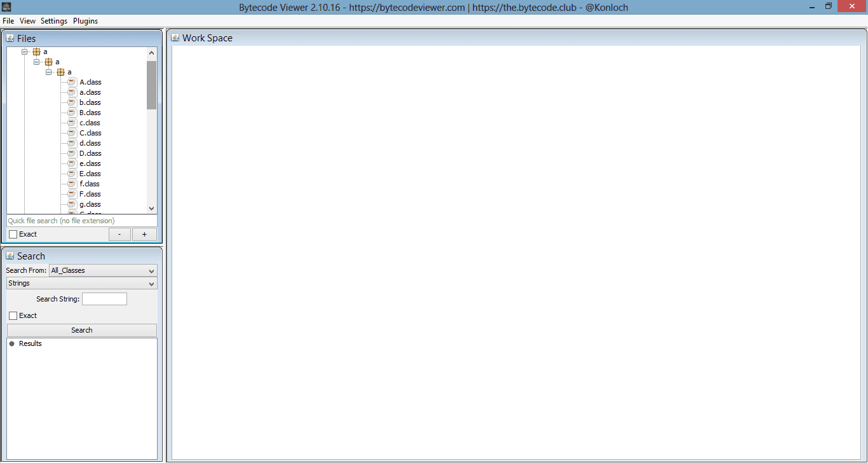This screenshot has height=463, width=868.
Task: Click the Search button
Action: click(x=82, y=330)
